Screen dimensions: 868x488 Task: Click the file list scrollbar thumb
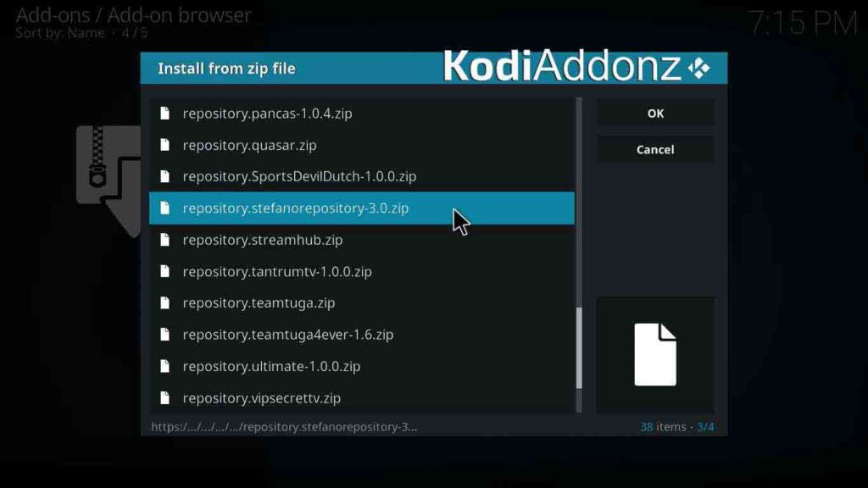click(x=579, y=348)
